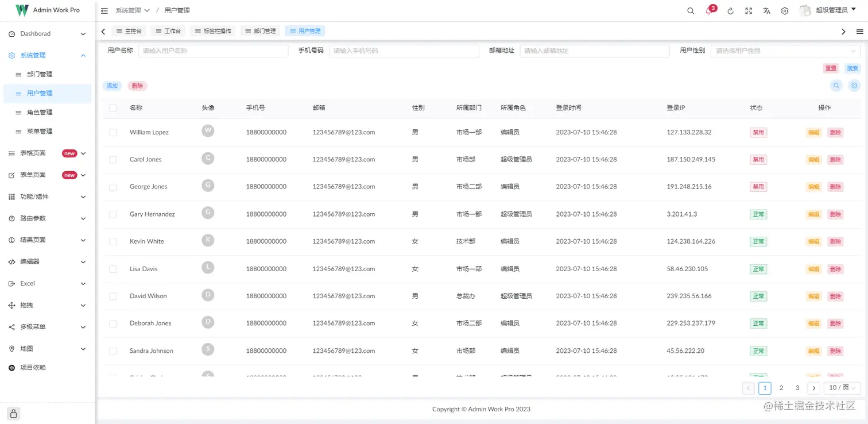Expand the 功能/组件 sidebar menu
The height and width of the screenshot is (424, 868).
coord(47,196)
